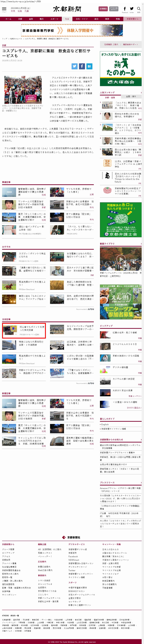Open the cosplay event article photo

coord(23,90)
